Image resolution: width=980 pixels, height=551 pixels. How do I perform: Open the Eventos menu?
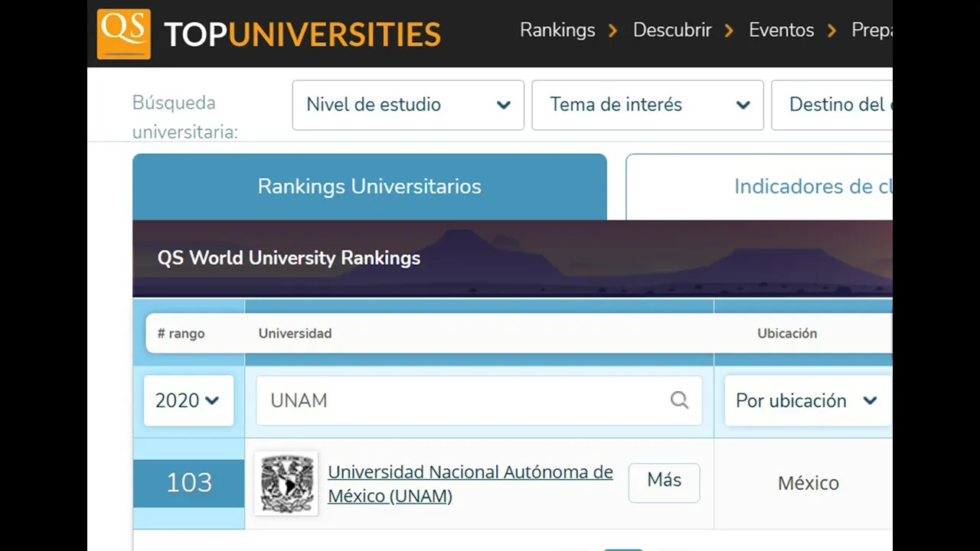click(x=781, y=30)
